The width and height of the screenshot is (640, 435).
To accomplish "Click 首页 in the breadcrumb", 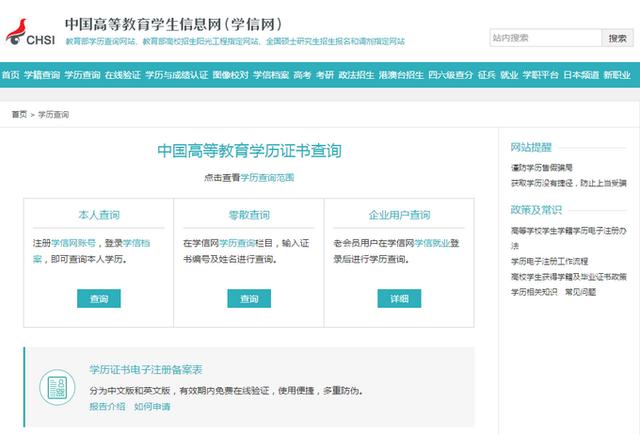I will [x=19, y=115].
